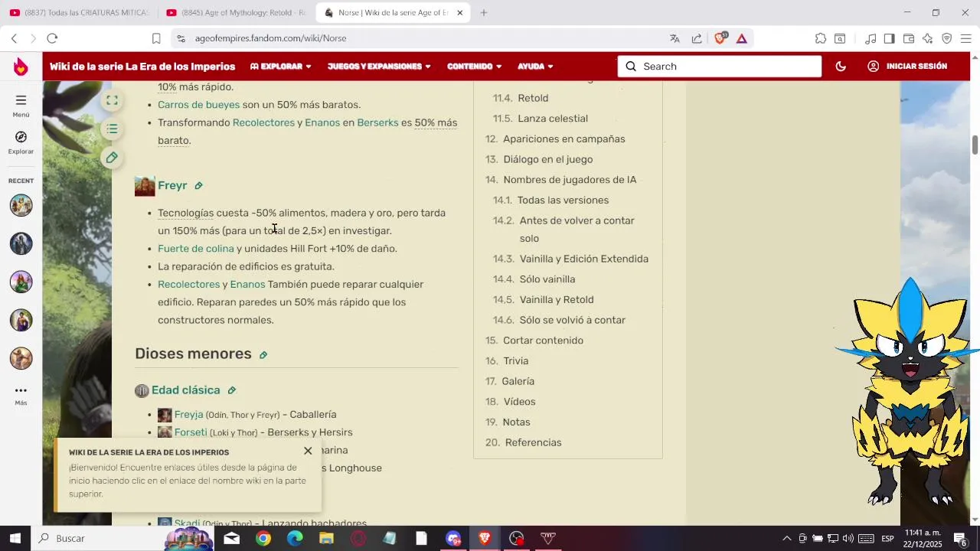
Task: Go to contents entry 20 Referencias
Action: (x=533, y=442)
